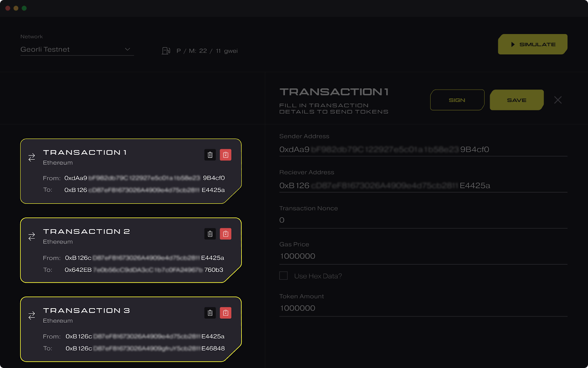Delete Transaction 3 using its trash icon
The height and width of the screenshot is (368, 588).
210,313
